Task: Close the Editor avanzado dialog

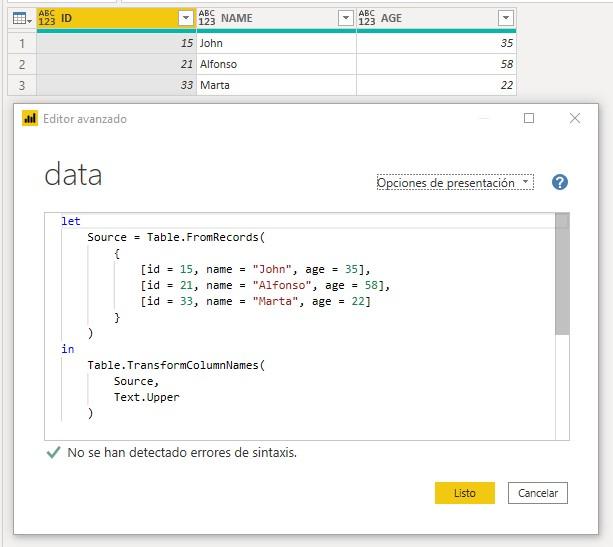Action: click(x=575, y=118)
